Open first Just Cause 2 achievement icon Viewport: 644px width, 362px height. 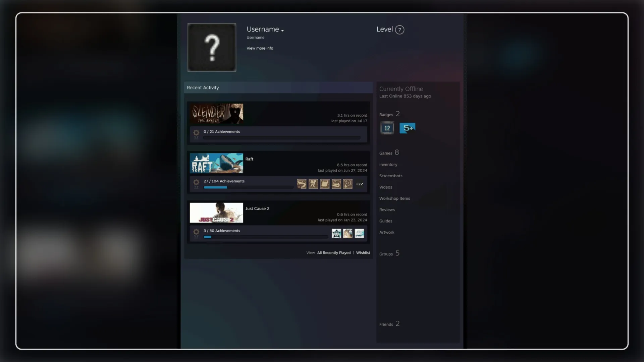(x=336, y=233)
